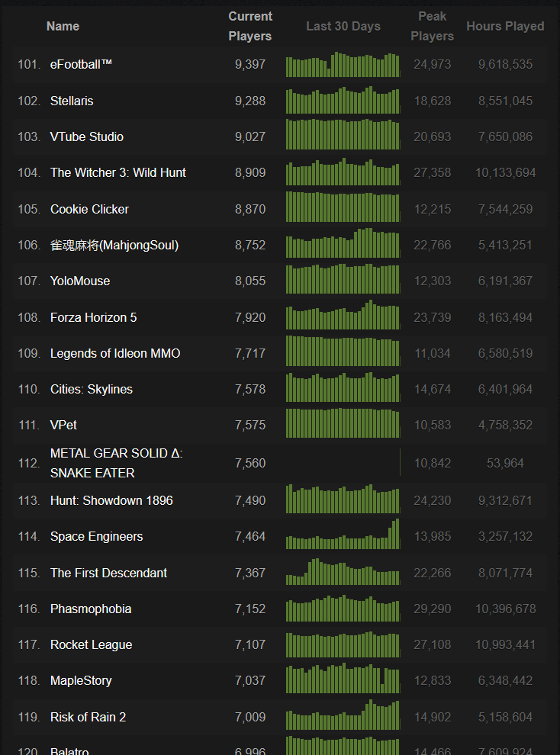
Task: Open the Stellaris game page
Action: [x=72, y=101]
